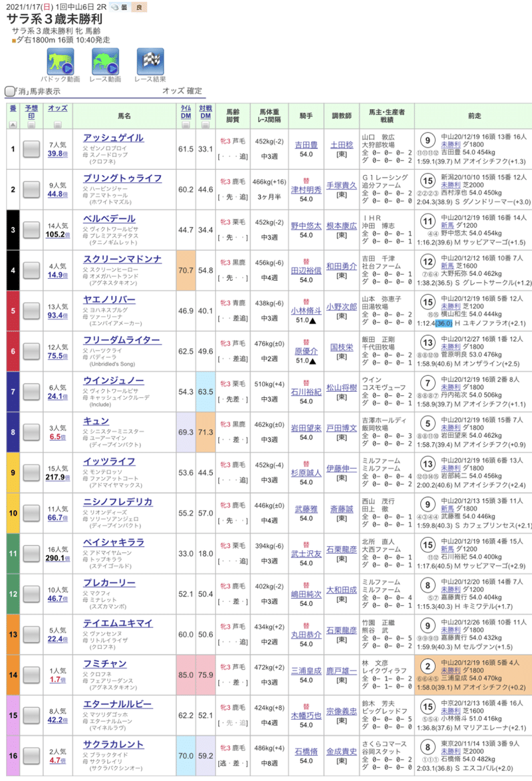
Task: Open the パドック動画 paddock video icon
Action: point(61,62)
